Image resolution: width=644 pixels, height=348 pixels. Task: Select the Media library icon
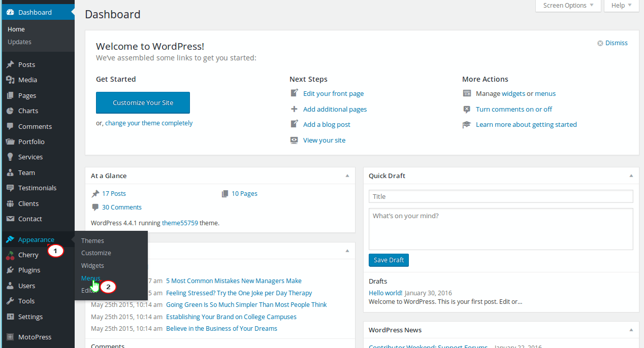tap(10, 80)
